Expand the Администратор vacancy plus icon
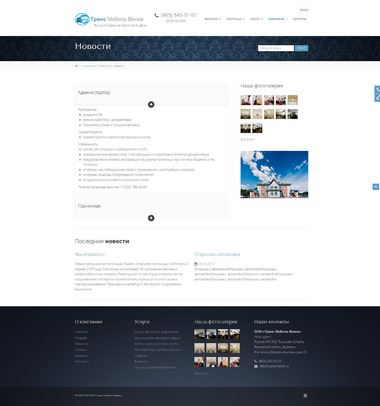 pyautogui.click(x=151, y=105)
